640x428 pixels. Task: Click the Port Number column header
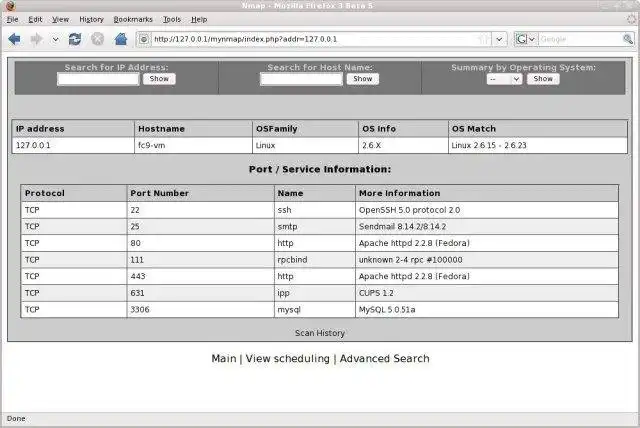[x=200, y=193]
